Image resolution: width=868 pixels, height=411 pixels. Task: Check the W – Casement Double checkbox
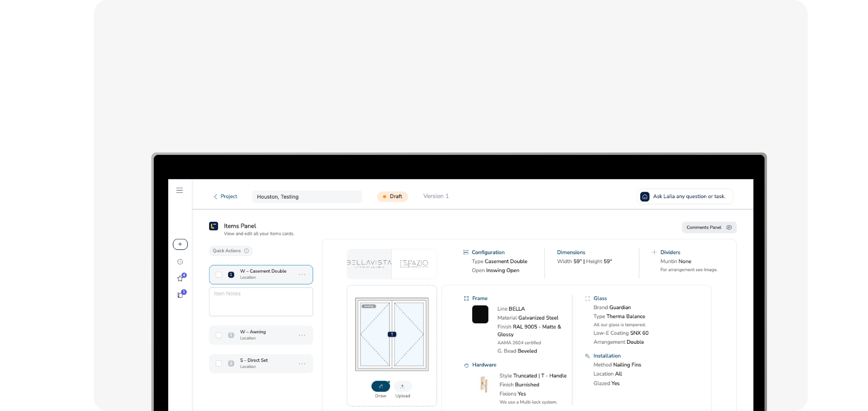point(219,275)
